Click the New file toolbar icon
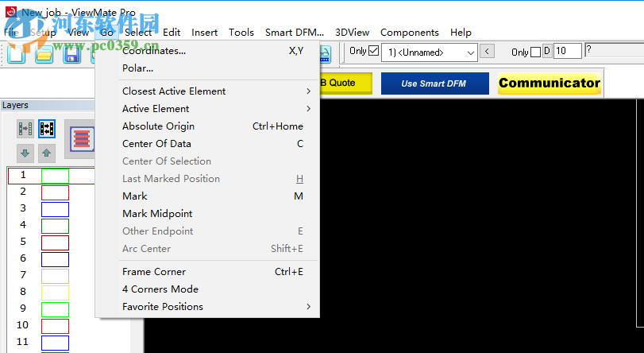Screen dimensions: 644x353 click(x=17, y=54)
